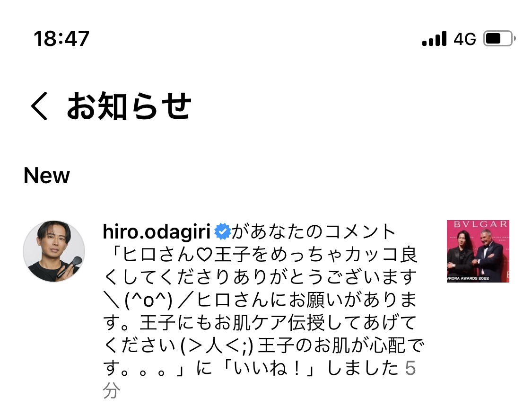
Task: Tap the cellular signal strength bars
Action: pyautogui.click(x=434, y=38)
